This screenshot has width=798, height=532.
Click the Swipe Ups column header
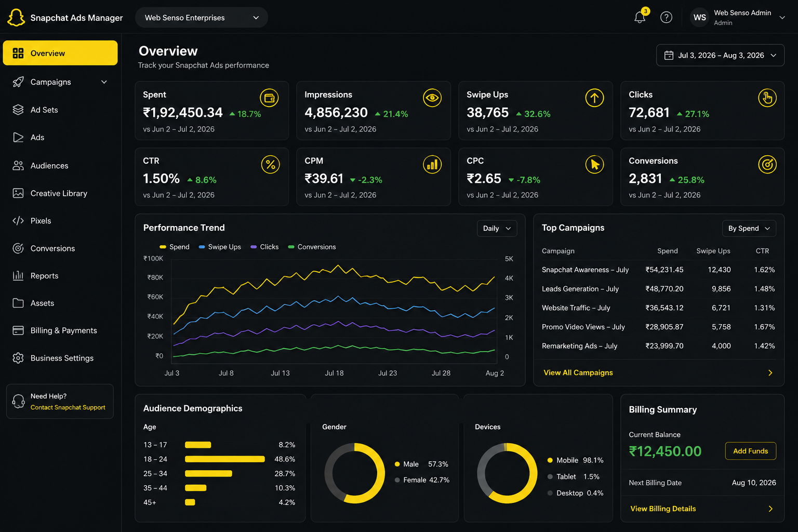point(713,251)
